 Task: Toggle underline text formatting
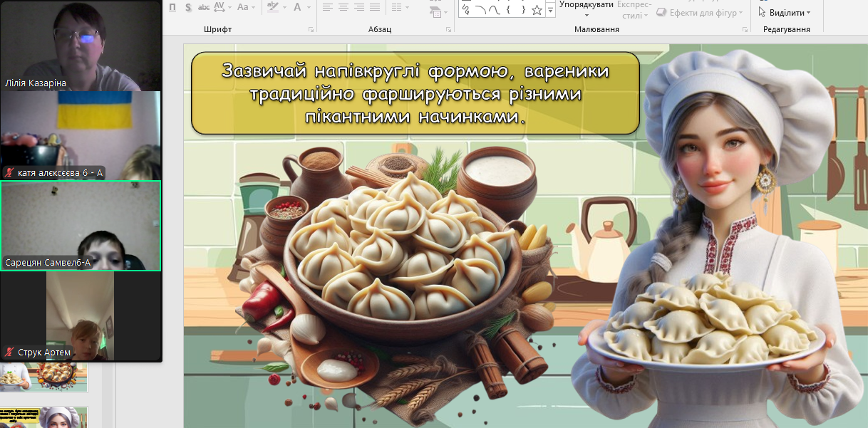[172, 7]
